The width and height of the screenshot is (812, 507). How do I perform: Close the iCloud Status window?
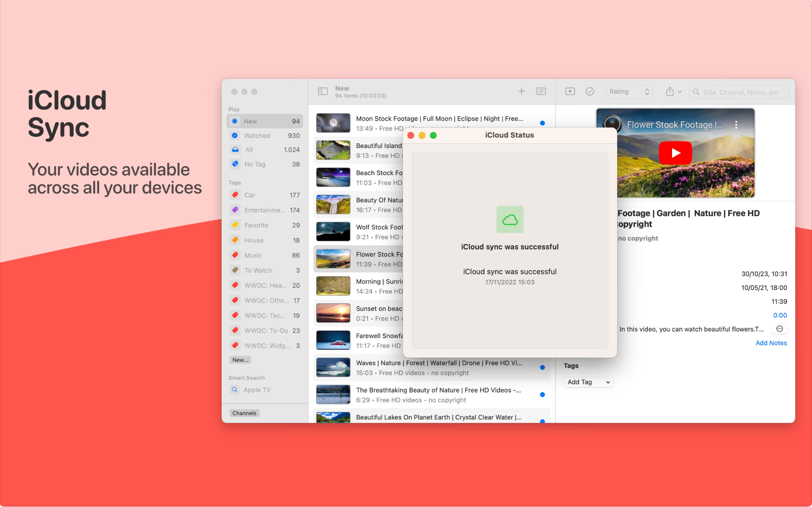411,135
